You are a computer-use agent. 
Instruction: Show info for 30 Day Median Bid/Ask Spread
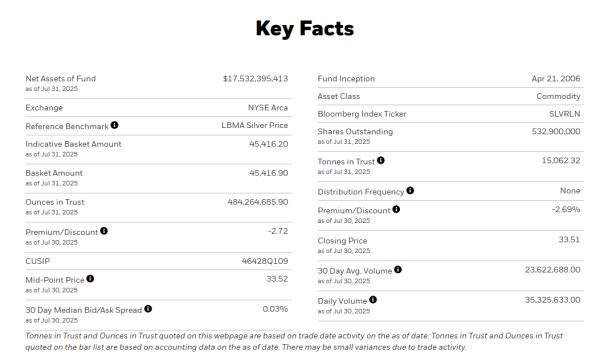tap(148, 309)
